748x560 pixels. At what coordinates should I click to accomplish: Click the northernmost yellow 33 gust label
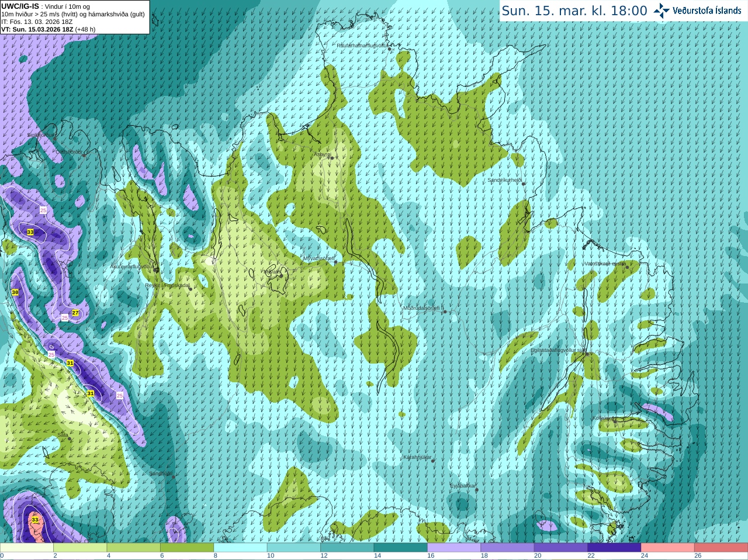click(30, 232)
